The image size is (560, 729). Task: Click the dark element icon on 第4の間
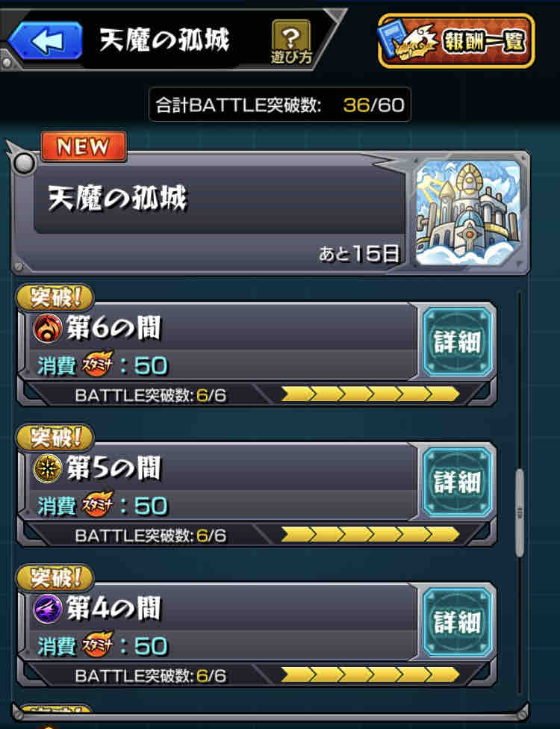48,608
